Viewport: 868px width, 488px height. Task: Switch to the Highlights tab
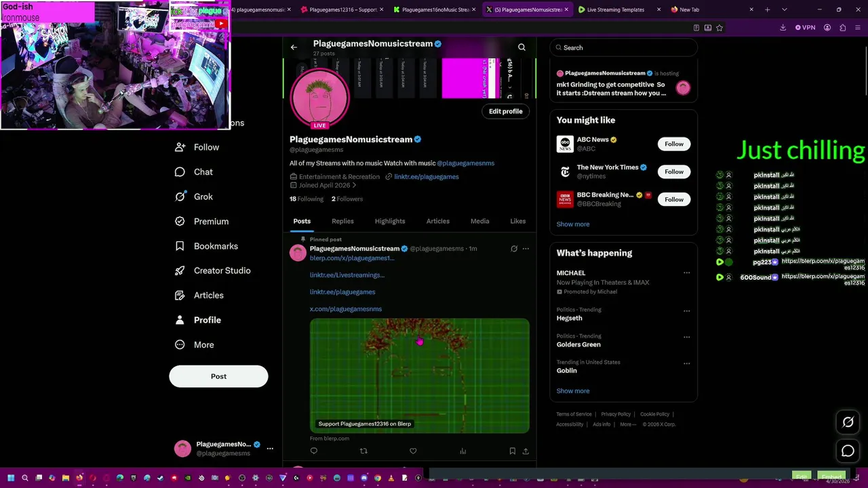(390, 221)
